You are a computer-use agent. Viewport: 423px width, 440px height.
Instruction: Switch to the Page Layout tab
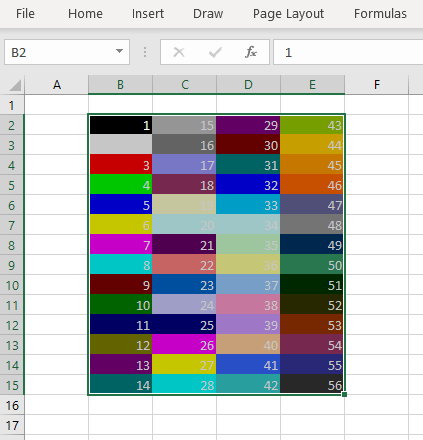tap(288, 14)
